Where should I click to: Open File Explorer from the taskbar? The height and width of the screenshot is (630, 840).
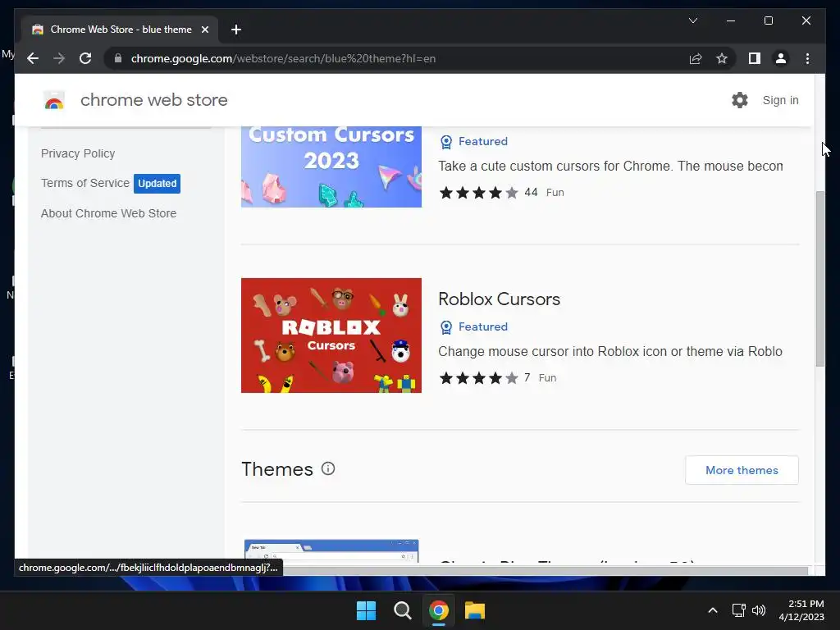coord(475,610)
